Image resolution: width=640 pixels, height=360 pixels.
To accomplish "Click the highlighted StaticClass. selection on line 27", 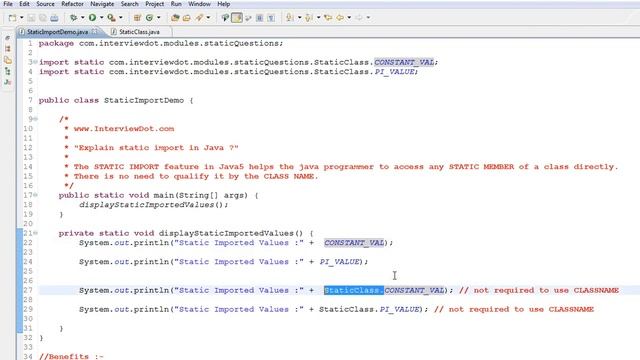I will pos(354,290).
